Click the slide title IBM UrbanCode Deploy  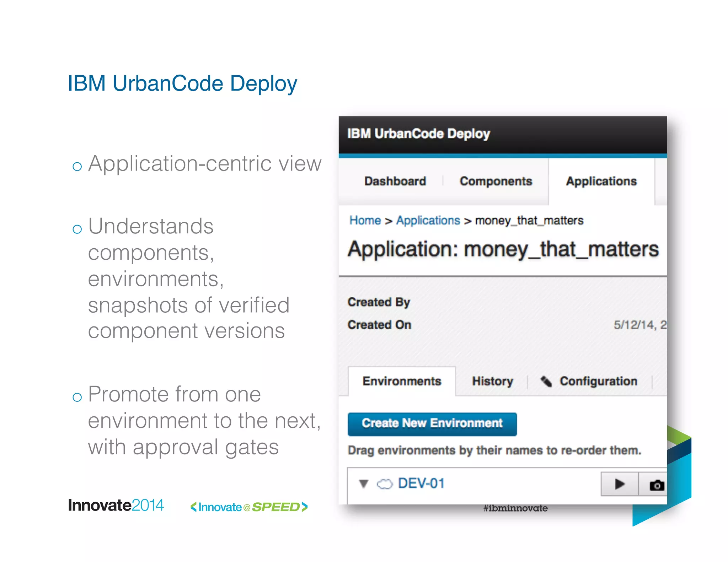coord(182,83)
